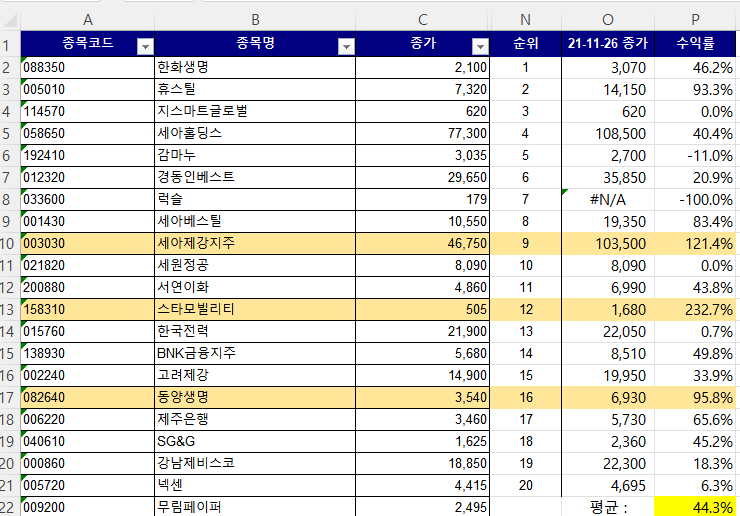This screenshot has width=740, height=516.
Task: Select the 지스마트글로벌 cell
Action: click(255, 111)
